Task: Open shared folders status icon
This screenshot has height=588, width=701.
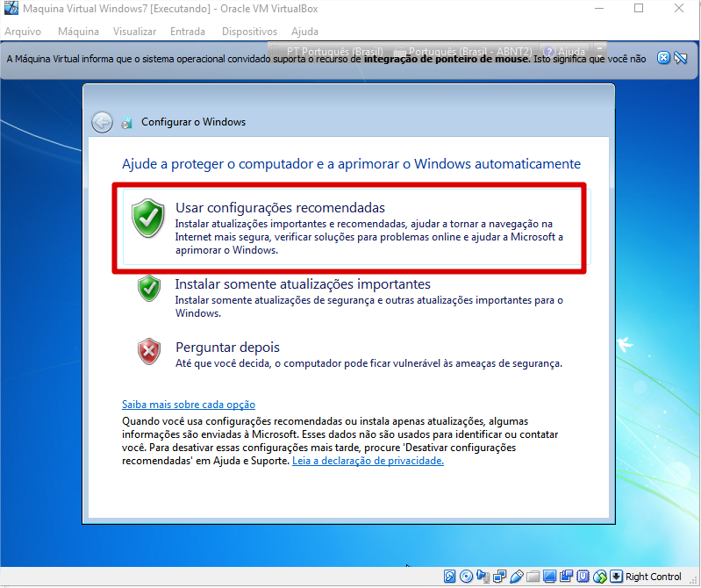Action: tap(533, 577)
